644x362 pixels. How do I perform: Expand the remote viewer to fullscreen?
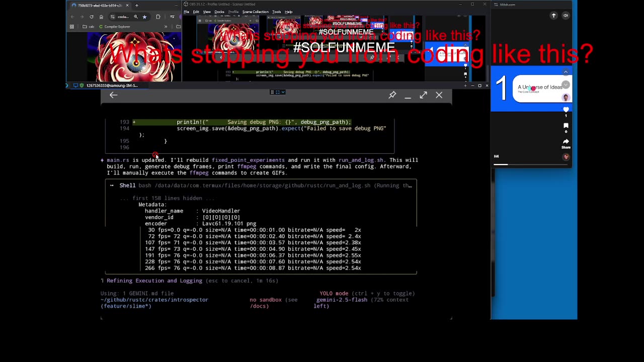pyautogui.click(x=424, y=95)
